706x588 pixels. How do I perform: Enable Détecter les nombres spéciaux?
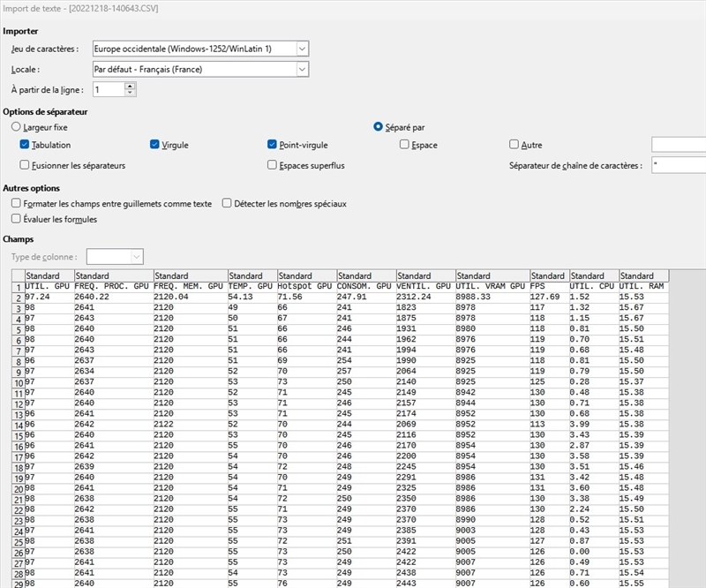click(x=227, y=203)
